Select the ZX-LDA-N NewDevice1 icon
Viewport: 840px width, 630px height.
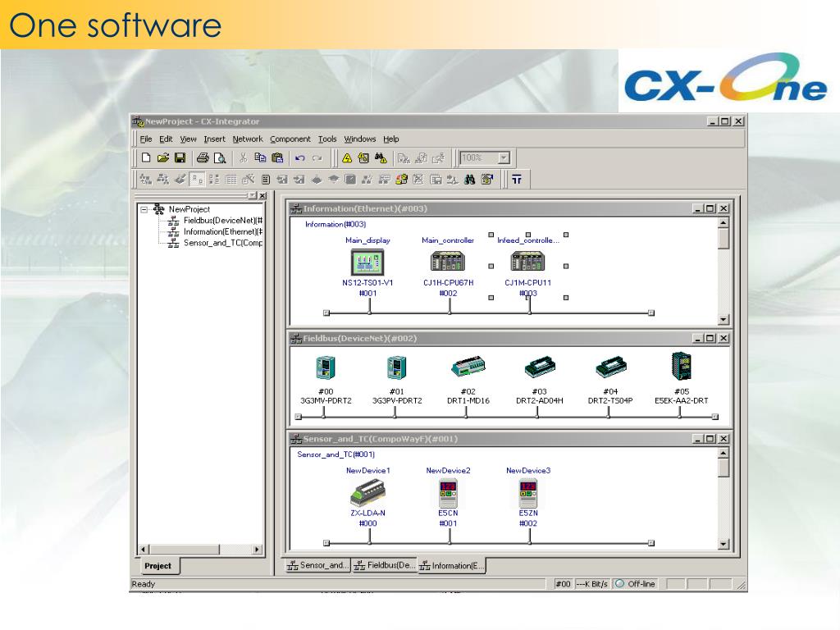pyautogui.click(x=368, y=493)
